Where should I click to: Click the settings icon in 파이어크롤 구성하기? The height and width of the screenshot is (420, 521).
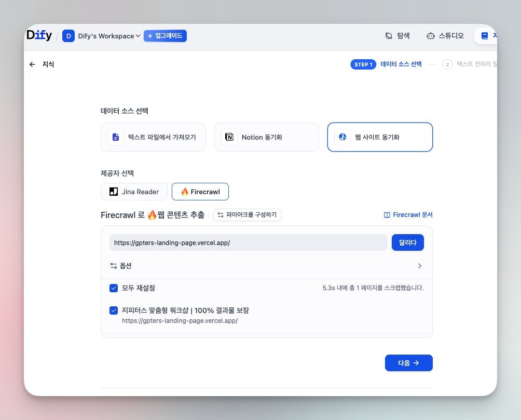coord(221,215)
